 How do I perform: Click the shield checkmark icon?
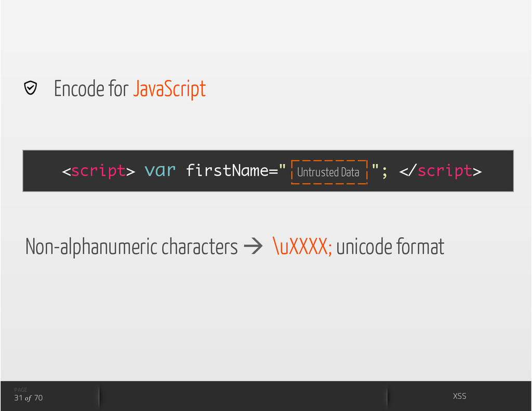coord(30,88)
